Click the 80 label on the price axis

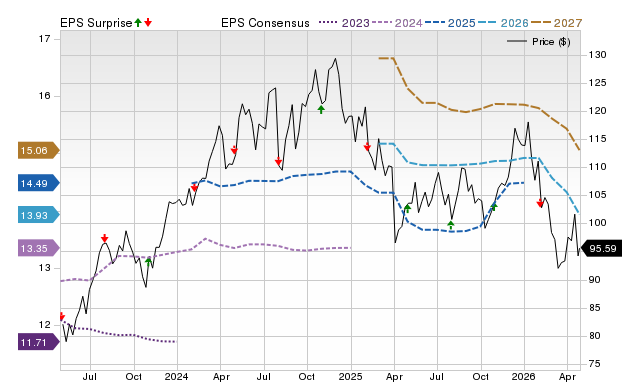[x=594, y=335]
